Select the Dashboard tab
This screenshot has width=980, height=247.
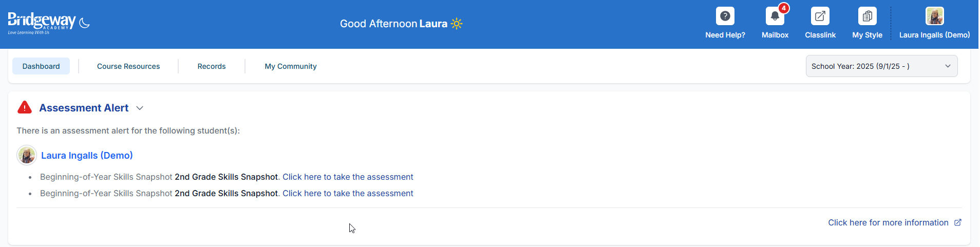(41, 66)
